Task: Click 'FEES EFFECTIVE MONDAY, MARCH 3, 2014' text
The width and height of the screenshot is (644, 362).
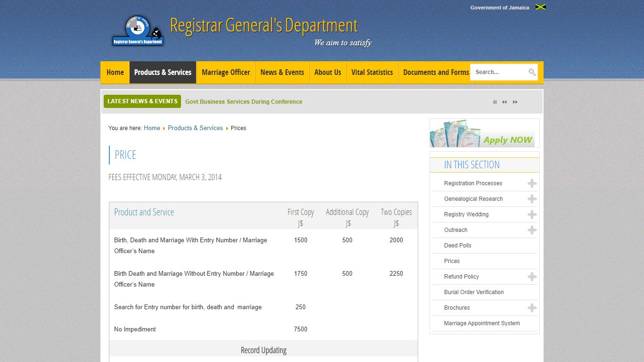Action: (165, 177)
